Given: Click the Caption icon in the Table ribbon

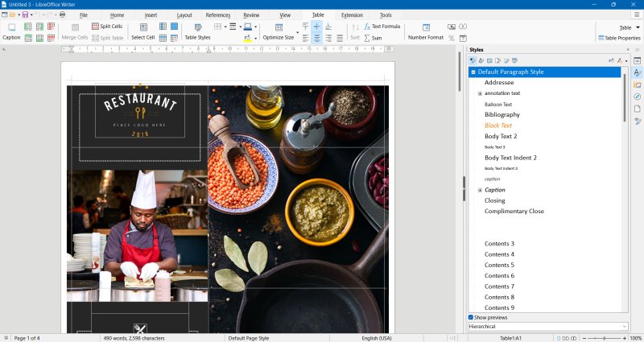Looking at the screenshot, I should [x=11, y=27].
